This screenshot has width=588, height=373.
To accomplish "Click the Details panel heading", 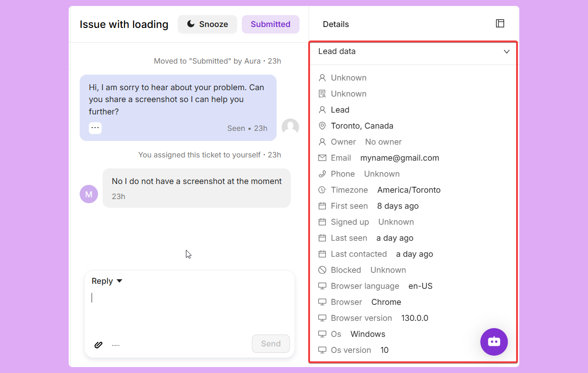I will click(x=336, y=24).
